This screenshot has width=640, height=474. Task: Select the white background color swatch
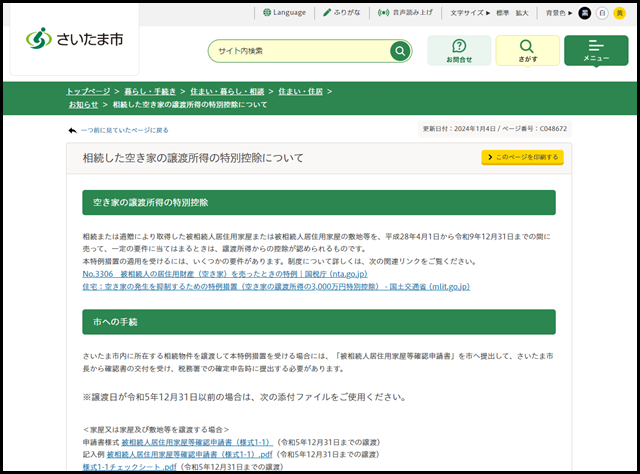pyautogui.click(x=602, y=13)
